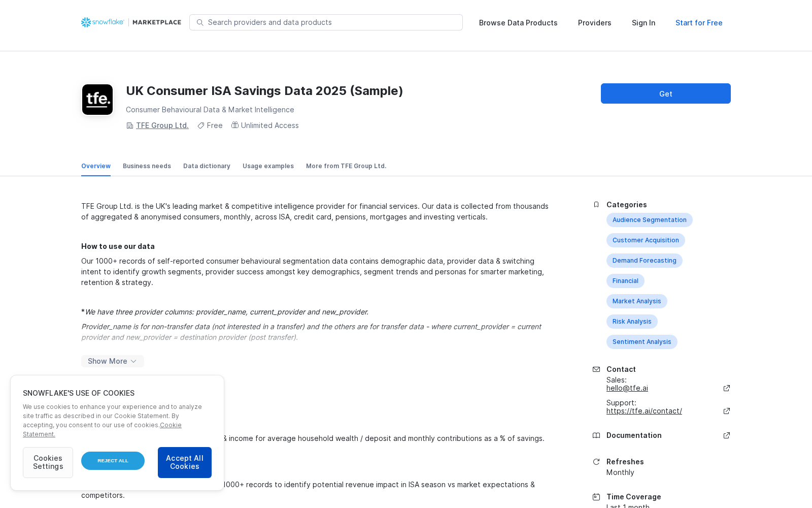Open Browse Data Products menu

coord(518,23)
